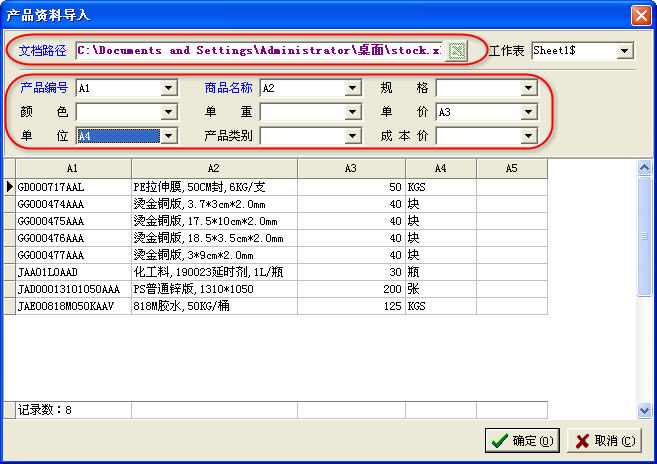Click the 文档路径 file path field
657x464 pixels.
[259, 51]
